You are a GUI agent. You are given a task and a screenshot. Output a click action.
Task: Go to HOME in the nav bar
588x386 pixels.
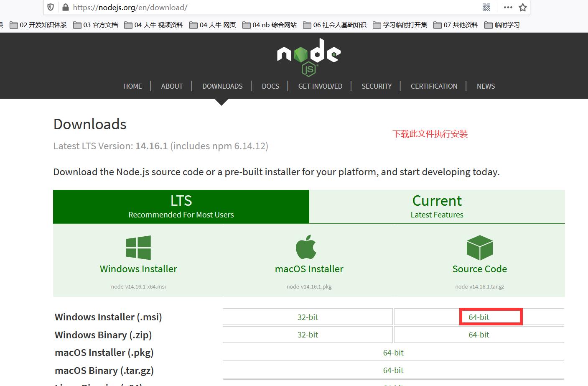tap(132, 86)
